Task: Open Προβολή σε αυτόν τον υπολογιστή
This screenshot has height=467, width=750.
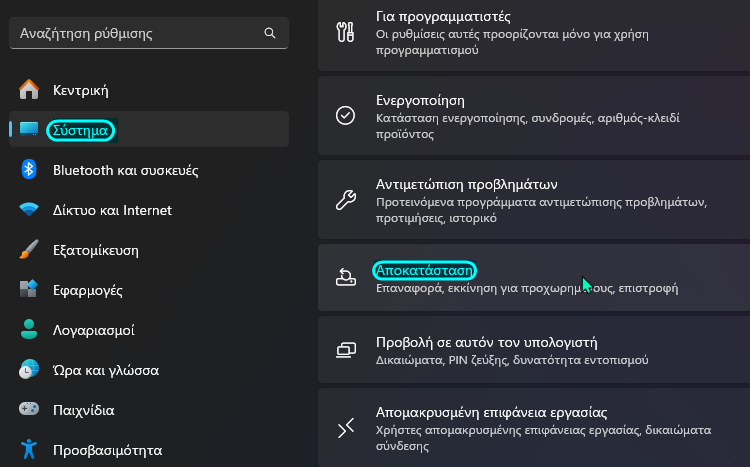Action: pyautogui.click(x=534, y=349)
